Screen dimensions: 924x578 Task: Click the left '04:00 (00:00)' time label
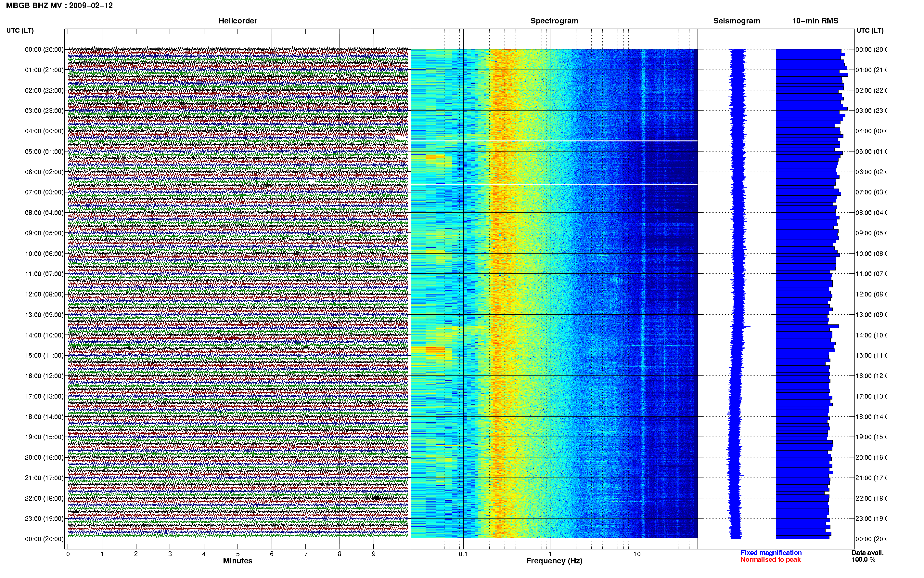click(44, 131)
